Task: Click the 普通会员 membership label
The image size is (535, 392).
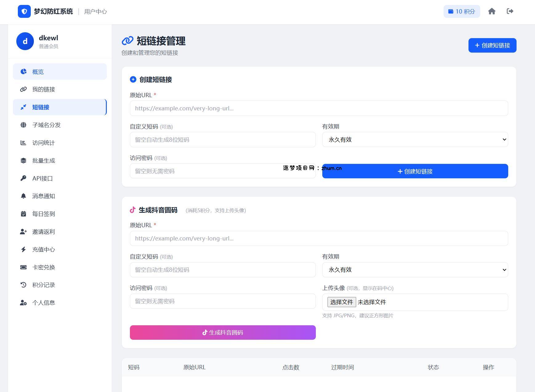Action: (x=48, y=46)
